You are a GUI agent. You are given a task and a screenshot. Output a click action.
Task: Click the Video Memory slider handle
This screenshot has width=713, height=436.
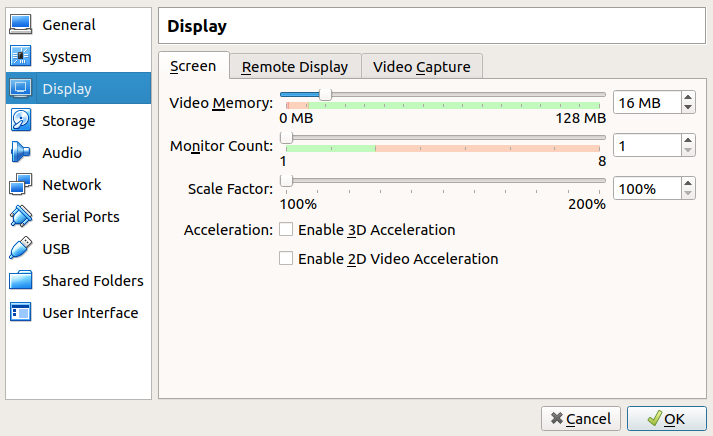tap(325, 95)
